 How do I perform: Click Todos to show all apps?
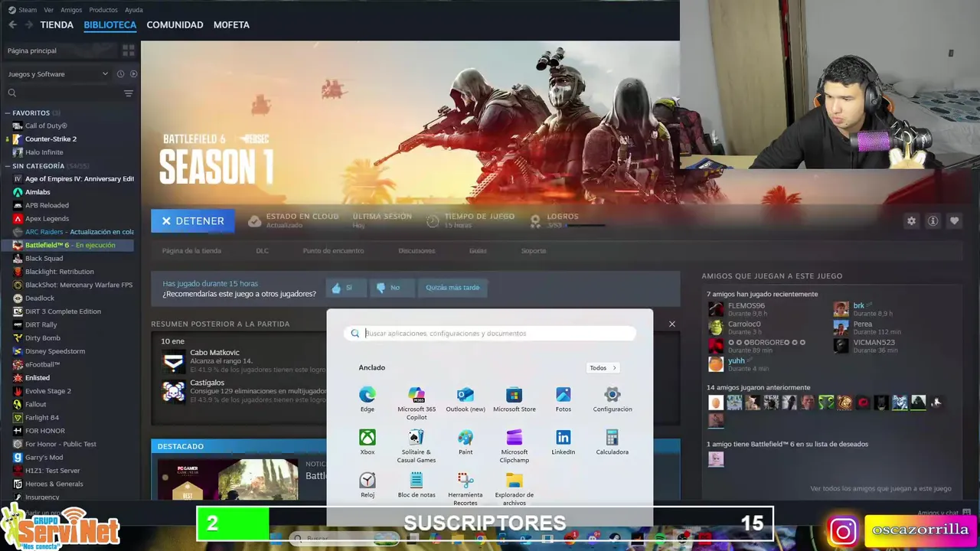click(x=603, y=368)
